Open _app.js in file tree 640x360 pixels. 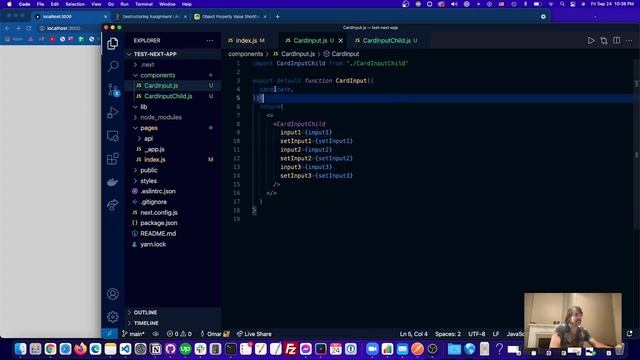click(173, 149)
